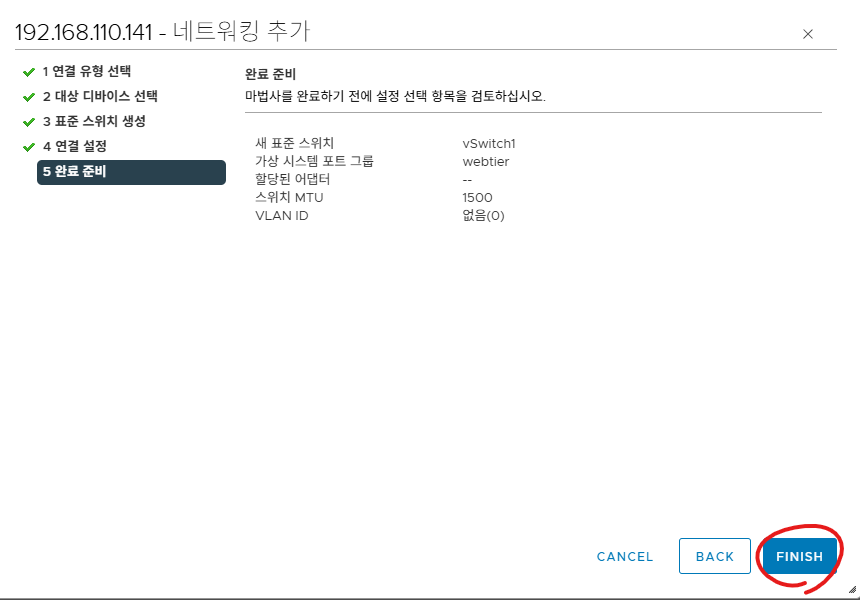Select step 5 완료 준비
This screenshot has width=860, height=600.
coord(131,172)
